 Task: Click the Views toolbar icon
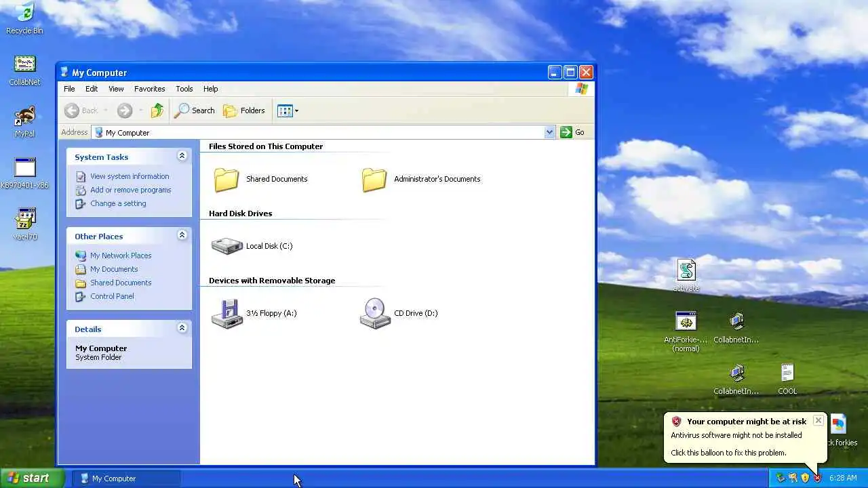pyautogui.click(x=285, y=110)
